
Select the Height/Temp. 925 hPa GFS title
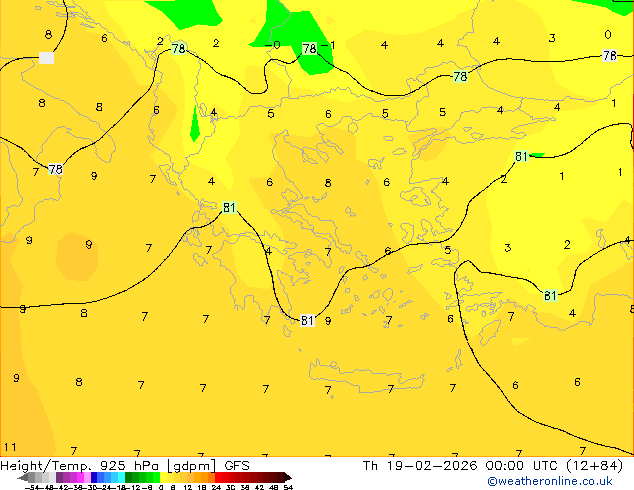coord(125,466)
